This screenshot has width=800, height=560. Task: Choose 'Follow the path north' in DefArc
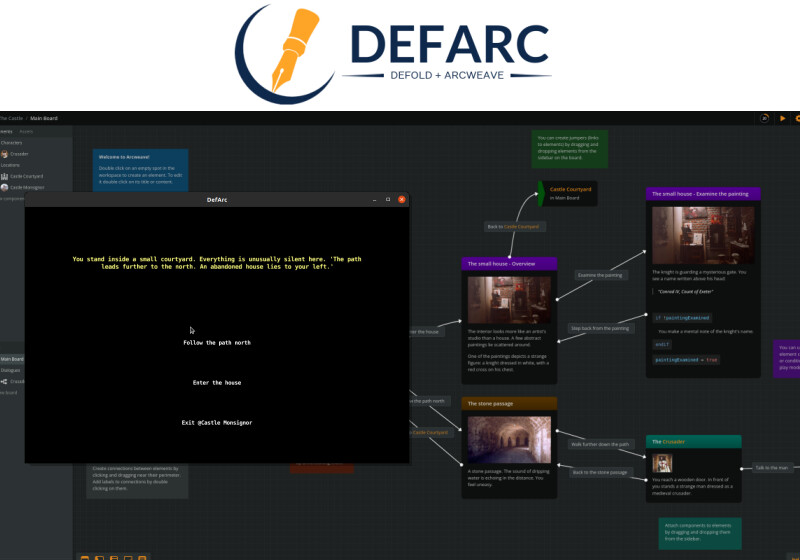pyautogui.click(x=217, y=343)
